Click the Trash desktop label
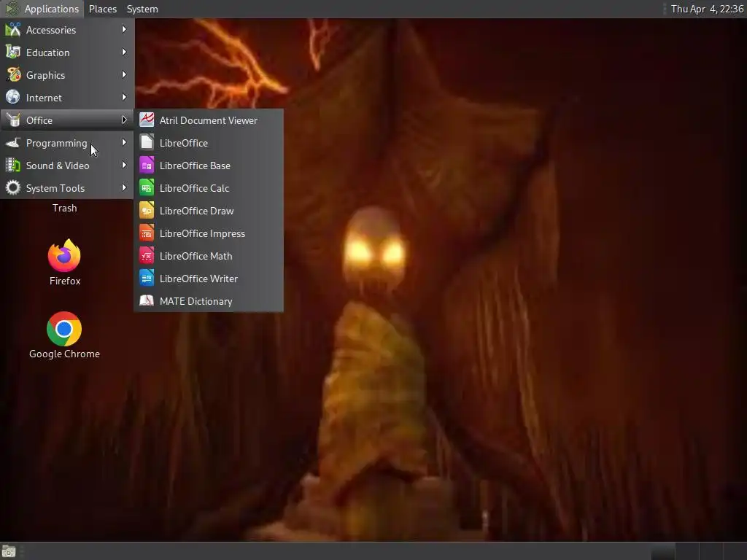 [64, 208]
